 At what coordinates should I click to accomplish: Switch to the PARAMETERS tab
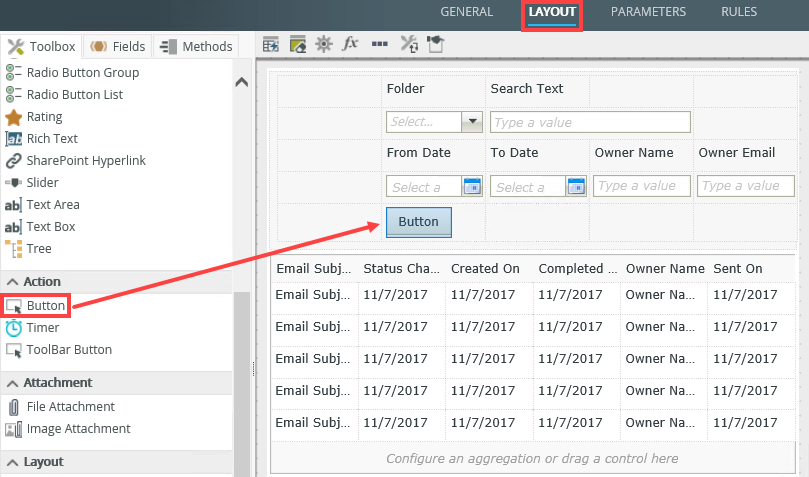pyautogui.click(x=648, y=12)
